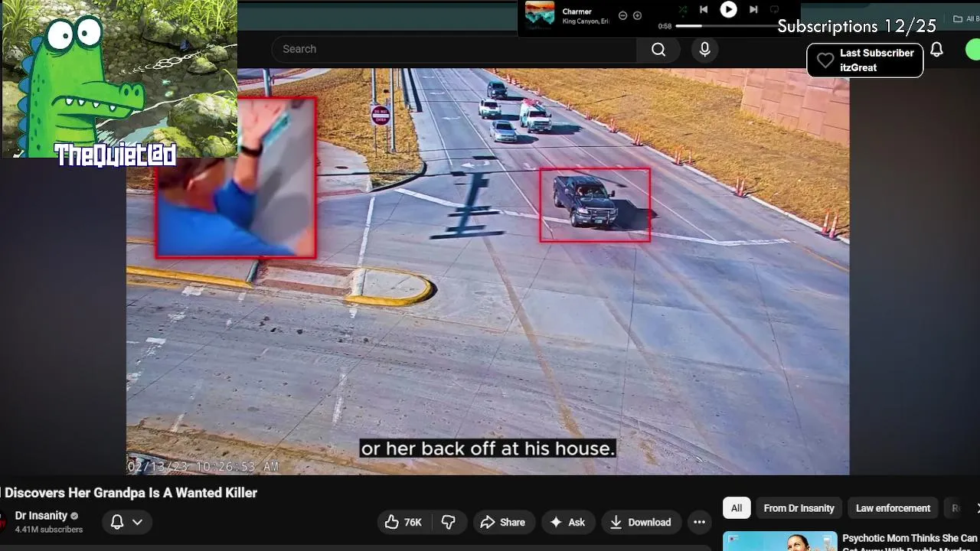Click the minus circle icon beside Charmer

point(622,15)
